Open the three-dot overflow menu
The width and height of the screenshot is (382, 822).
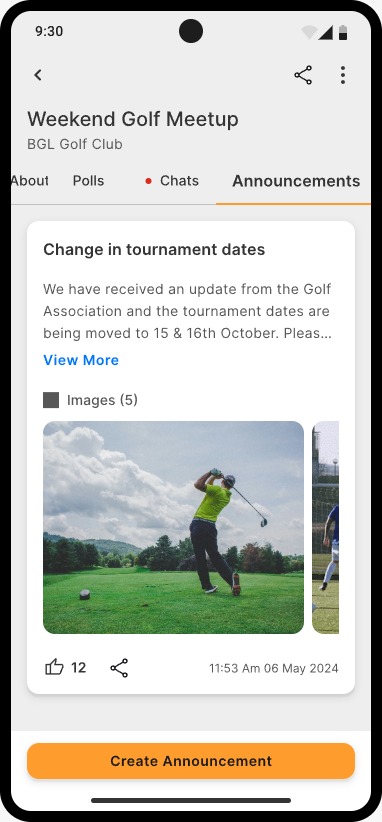coord(343,75)
